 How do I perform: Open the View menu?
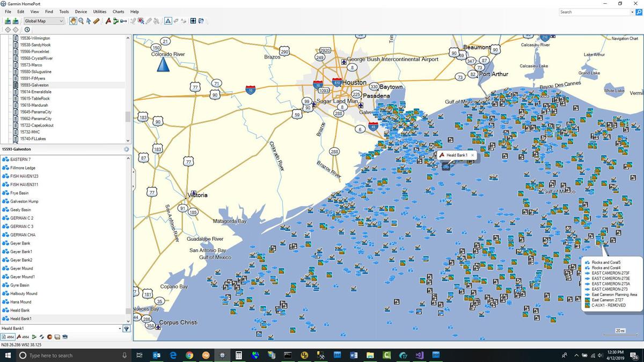coord(34,12)
